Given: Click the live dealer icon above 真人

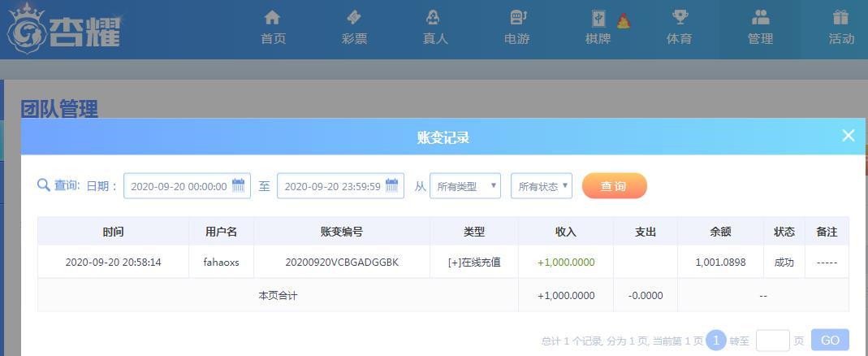Looking at the screenshot, I should point(434,17).
